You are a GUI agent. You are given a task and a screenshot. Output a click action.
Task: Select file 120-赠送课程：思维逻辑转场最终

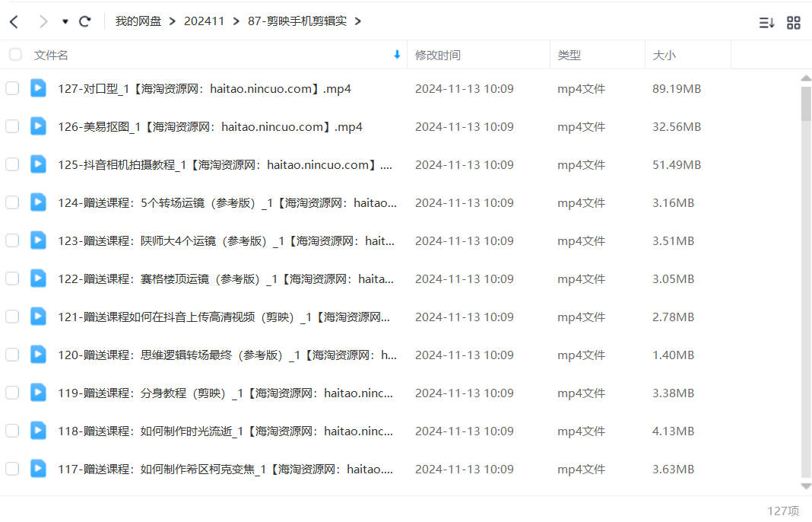[x=227, y=355]
